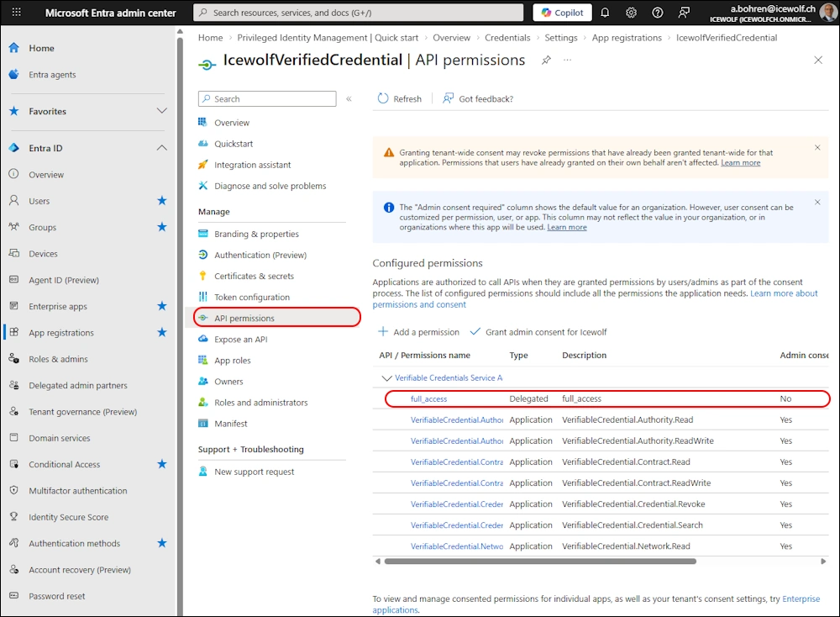The height and width of the screenshot is (617, 840).
Task: Click the Copilot button
Action: click(x=562, y=13)
